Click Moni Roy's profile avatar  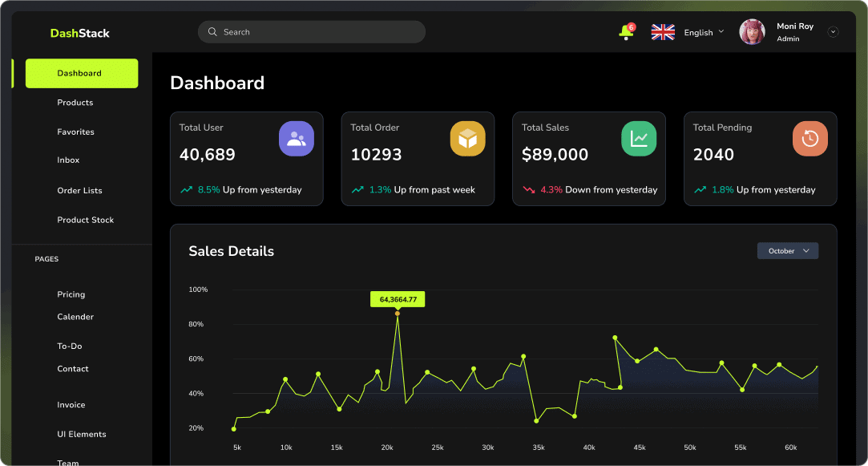point(752,32)
